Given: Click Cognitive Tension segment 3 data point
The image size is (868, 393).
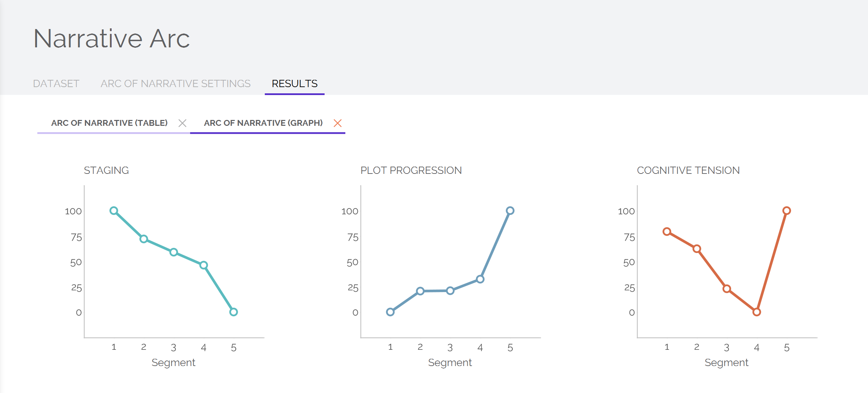Looking at the screenshot, I should (x=727, y=289).
